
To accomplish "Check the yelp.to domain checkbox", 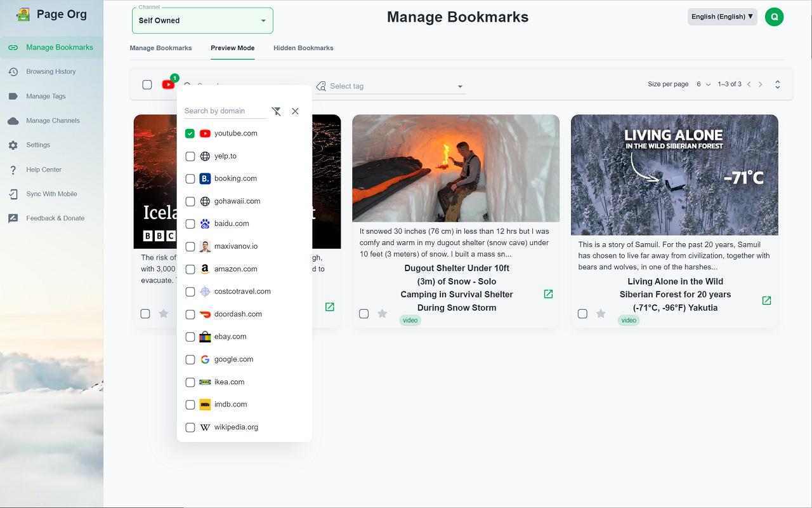I will (190, 156).
